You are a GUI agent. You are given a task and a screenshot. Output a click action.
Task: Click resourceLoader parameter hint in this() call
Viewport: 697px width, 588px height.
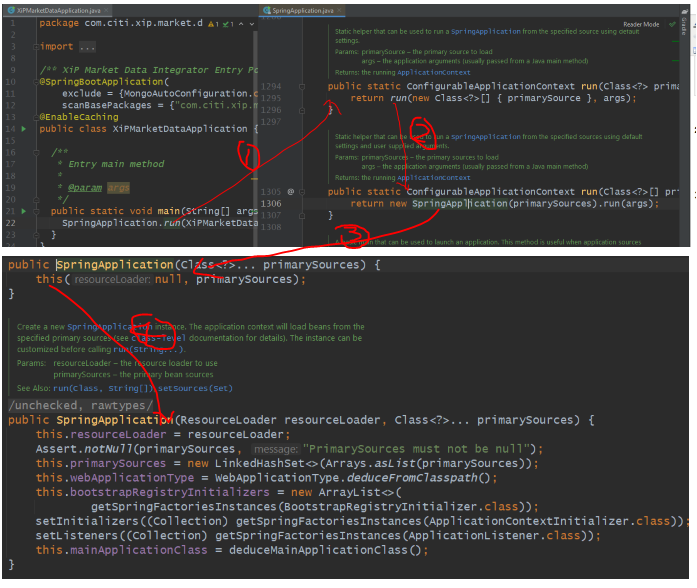pos(112,280)
